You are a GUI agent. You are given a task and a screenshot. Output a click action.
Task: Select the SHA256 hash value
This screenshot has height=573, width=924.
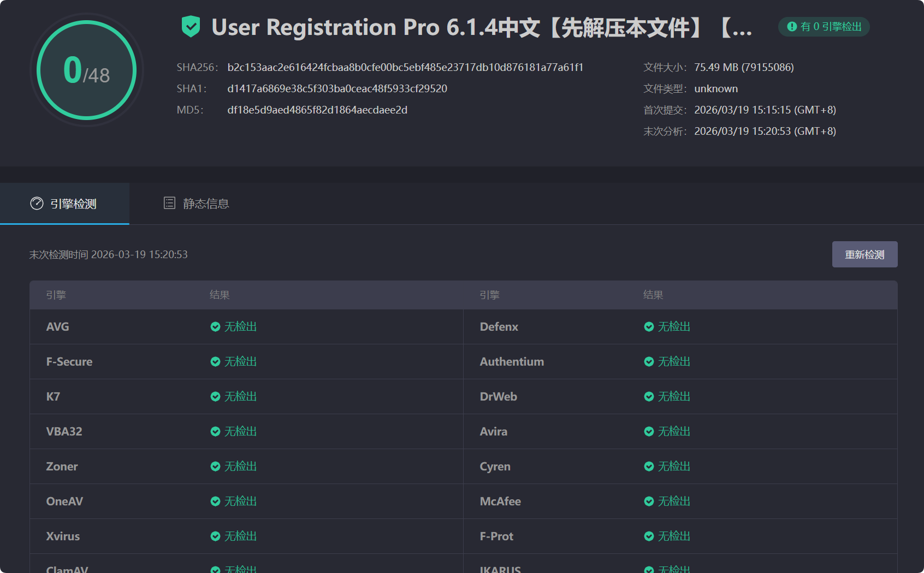[405, 67]
